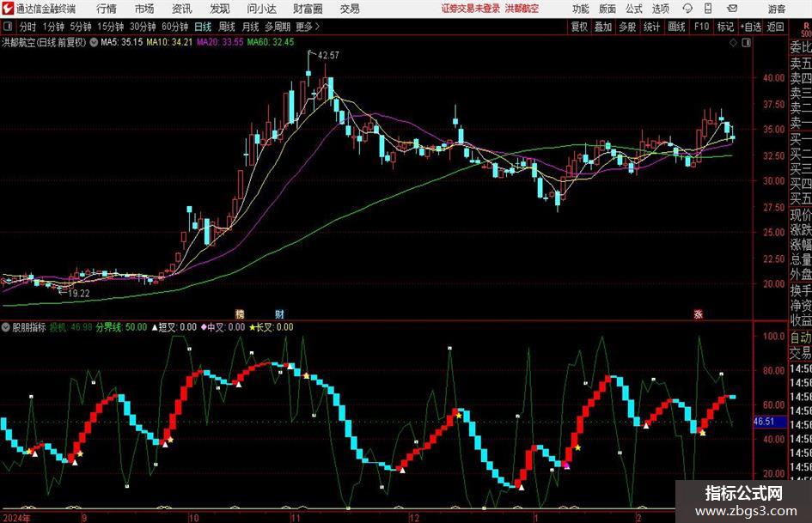Click the 画线 drawing tools button
The image size is (812, 523).
(677, 27)
